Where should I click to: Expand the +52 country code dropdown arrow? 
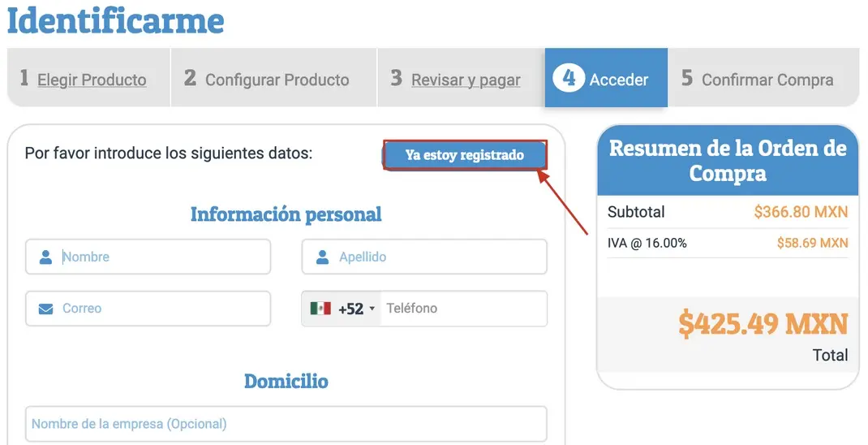click(x=372, y=309)
